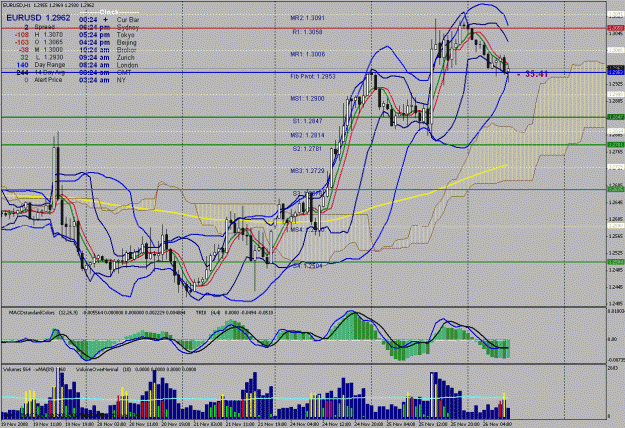Image resolution: width=625 pixels, height=428 pixels.
Task: Click the MR2: 1.3091 pivot label
Action: coord(307,18)
